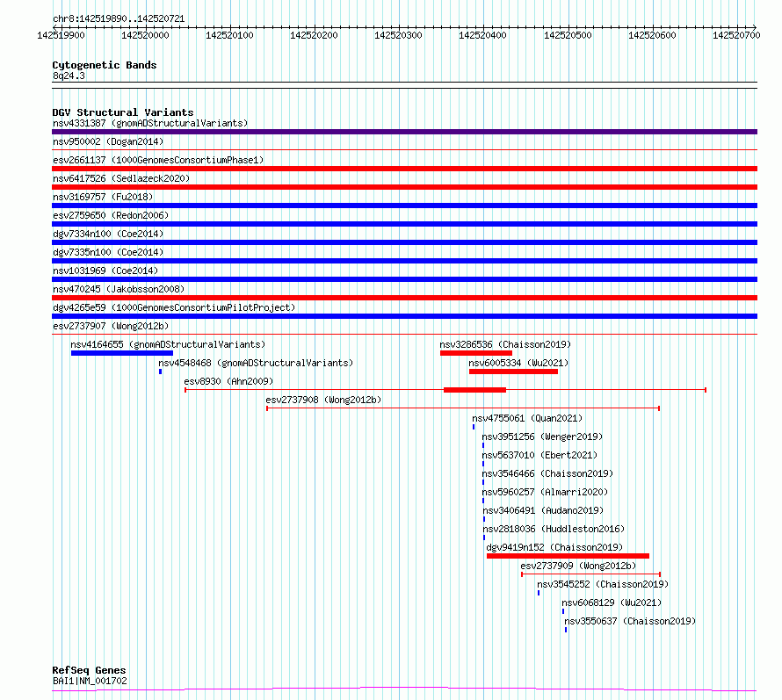Select nsv4164655 (gnomADStructuralVariants) label
782x700 pixels.
(x=168, y=344)
